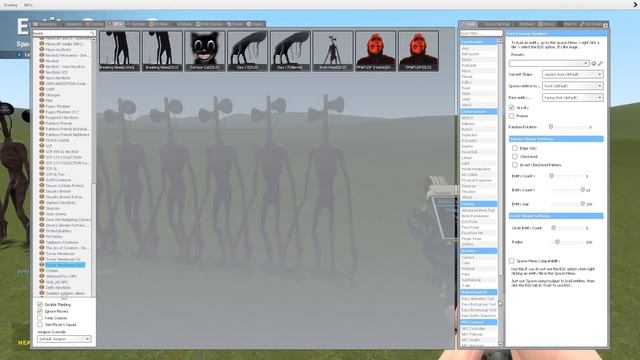Image resolution: width=640 pixels, height=360 pixels.
Task: Toggle the Ignore Players checkbox
Action: pos(40,311)
